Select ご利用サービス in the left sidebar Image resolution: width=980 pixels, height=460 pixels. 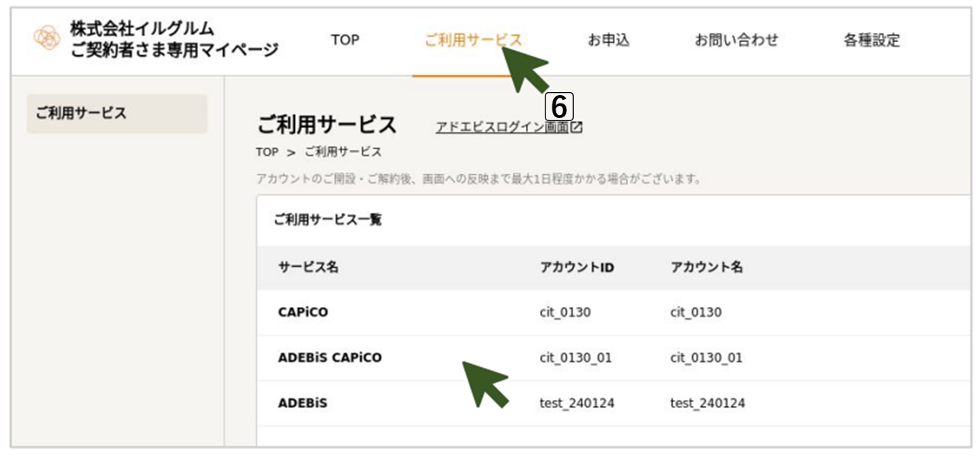pos(117,114)
